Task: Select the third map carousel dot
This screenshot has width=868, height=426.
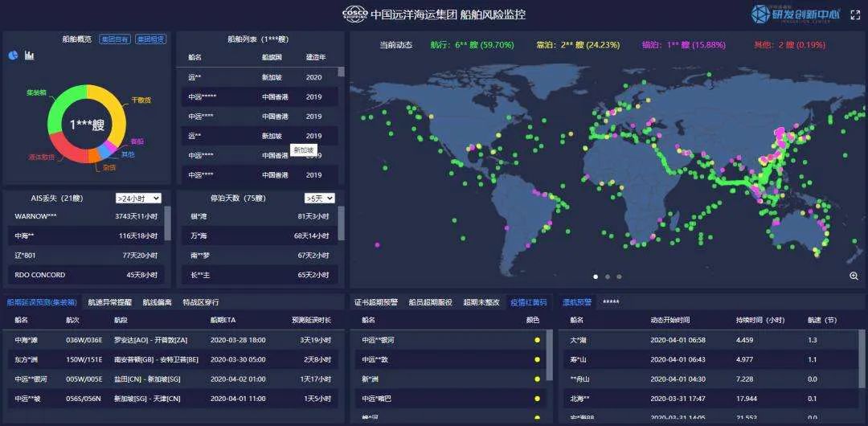Action: [x=620, y=276]
